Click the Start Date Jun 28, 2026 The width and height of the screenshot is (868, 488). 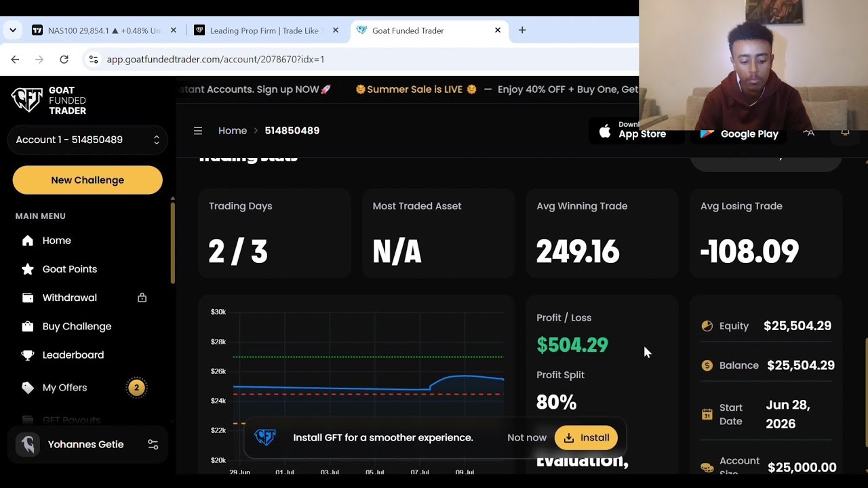click(788, 414)
